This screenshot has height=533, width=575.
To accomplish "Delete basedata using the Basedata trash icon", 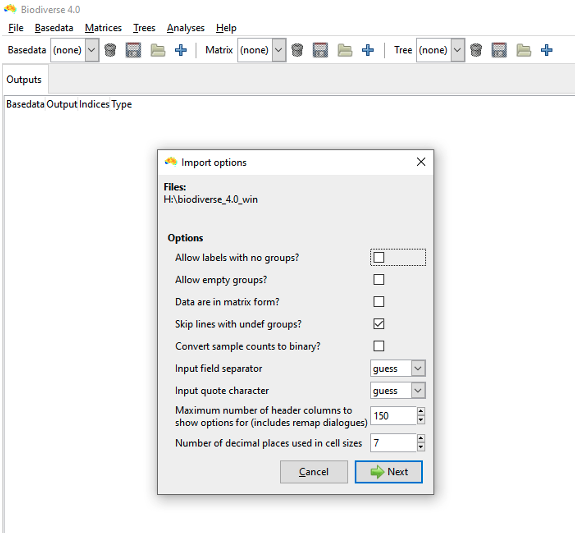I will pos(110,50).
